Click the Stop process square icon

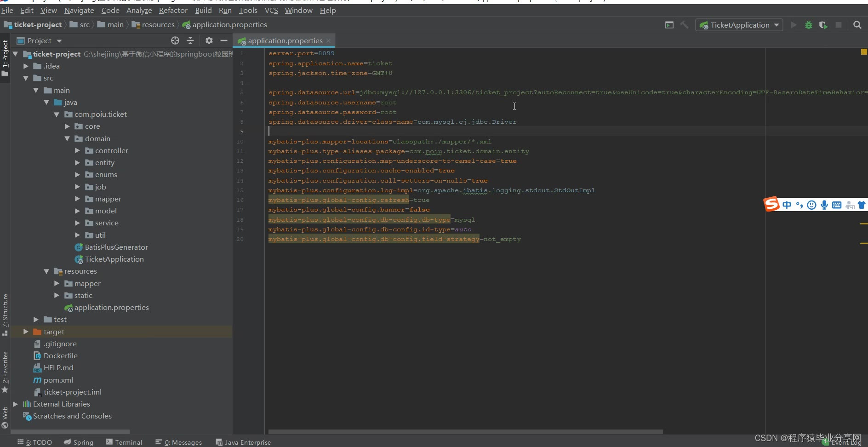click(x=839, y=25)
